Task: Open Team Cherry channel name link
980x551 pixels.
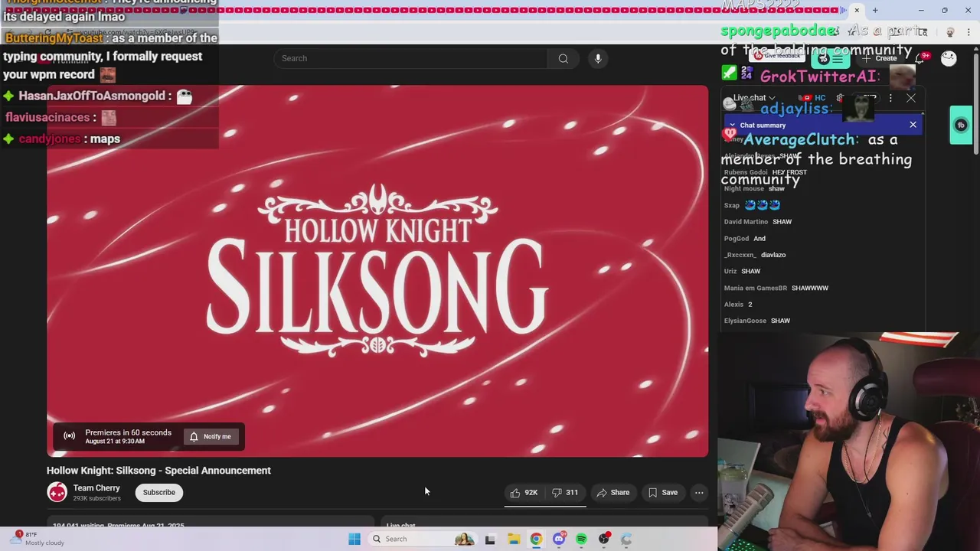Action: pyautogui.click(x=96, y=487)
